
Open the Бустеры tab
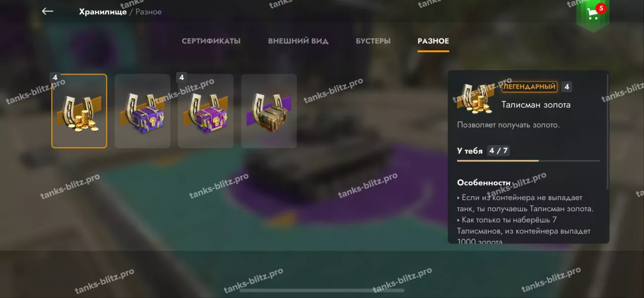point(373,41)
